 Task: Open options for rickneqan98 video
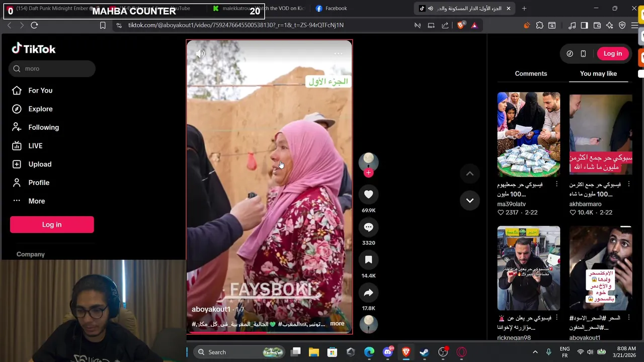click(x=556, y=318)
